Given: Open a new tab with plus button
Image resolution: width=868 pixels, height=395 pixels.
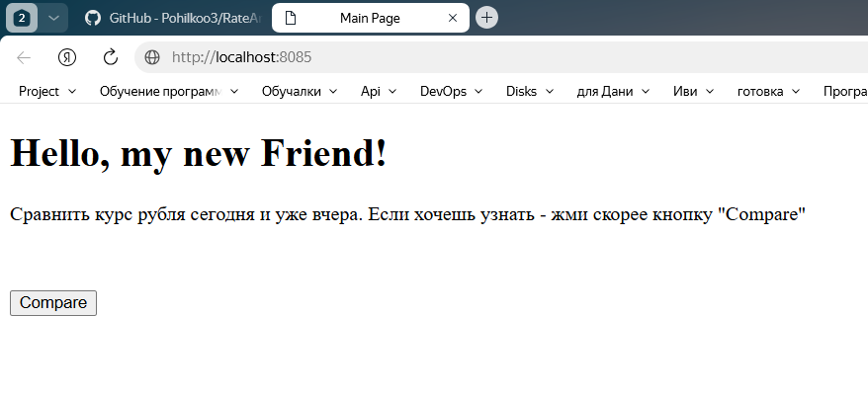Looking at the screenshot, I should pyautogui.click(x=486, y=17).
